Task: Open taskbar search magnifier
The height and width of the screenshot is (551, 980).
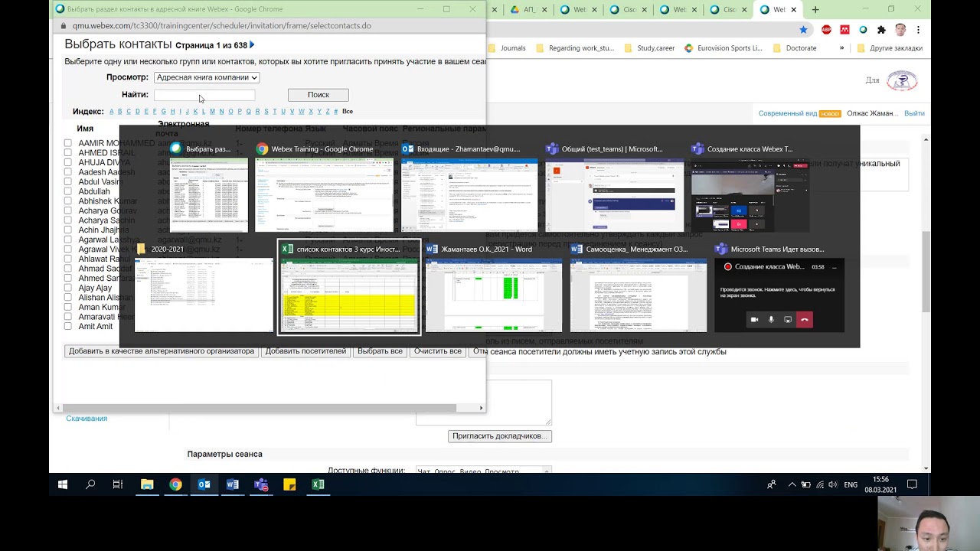Action: (90, 484)
